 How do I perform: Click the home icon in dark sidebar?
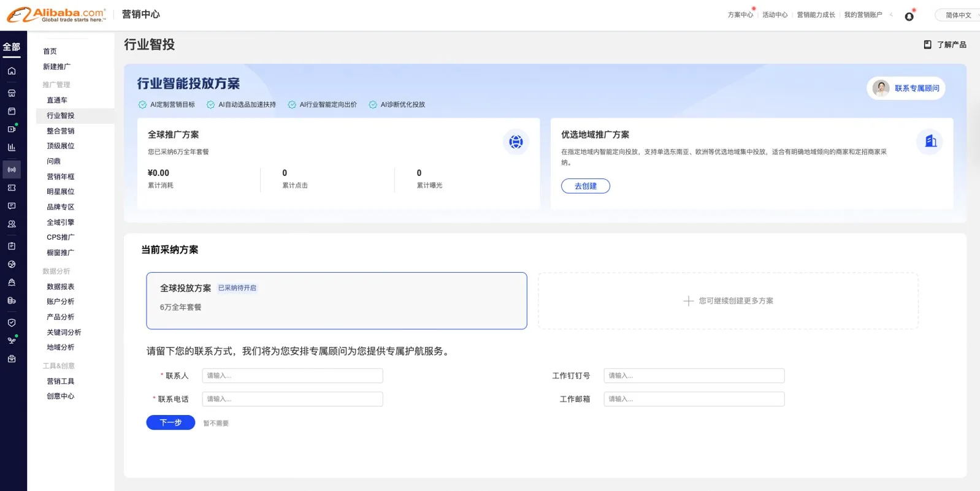(x=12, y=71)
